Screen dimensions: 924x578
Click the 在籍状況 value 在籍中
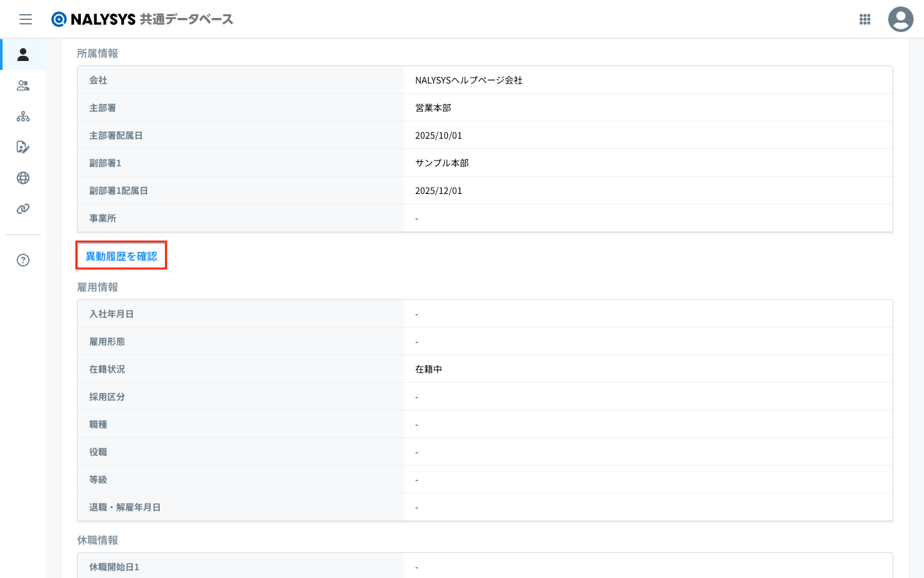pyautogui.click(x=429, y=369)
